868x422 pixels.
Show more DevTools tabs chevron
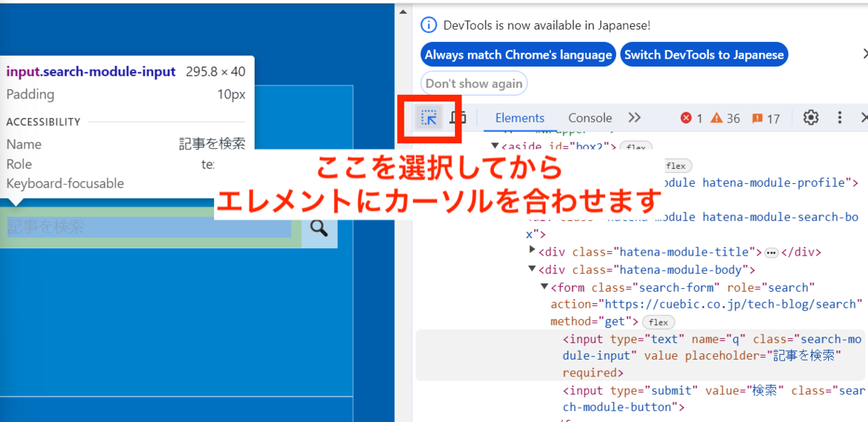[x=634, y=118]
